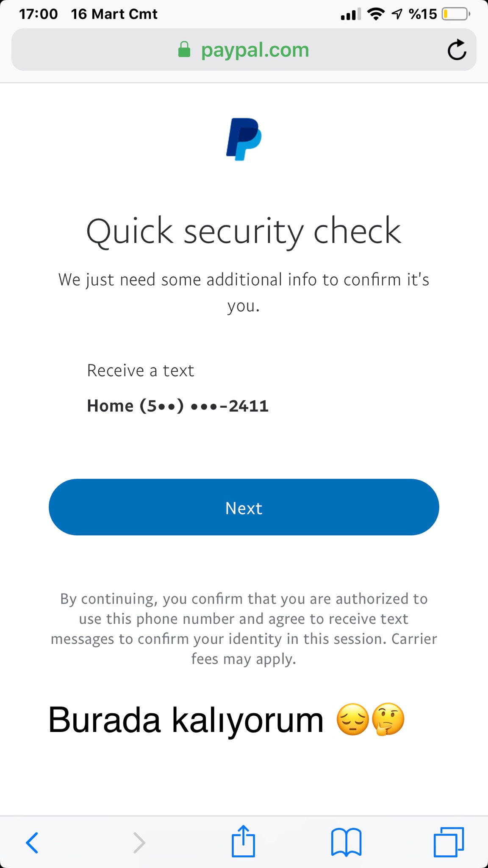Image resolution: width=488 pixels, height=868 pixels.
Task: Go back to the previous page
Action: coord(32,842)
